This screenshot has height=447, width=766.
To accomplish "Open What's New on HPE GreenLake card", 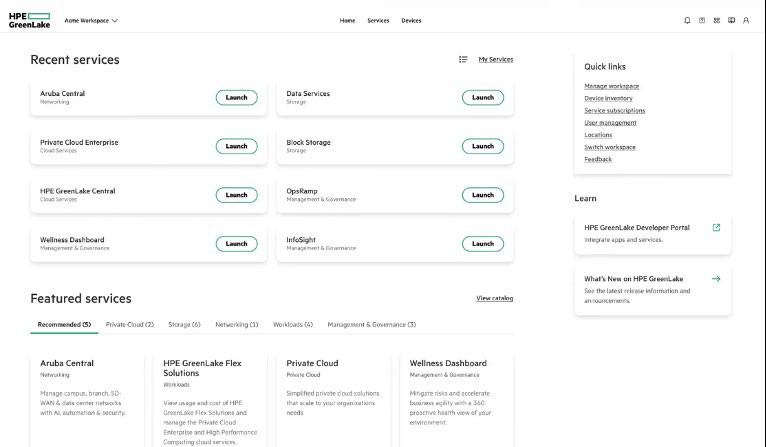I will coord(653,290).
